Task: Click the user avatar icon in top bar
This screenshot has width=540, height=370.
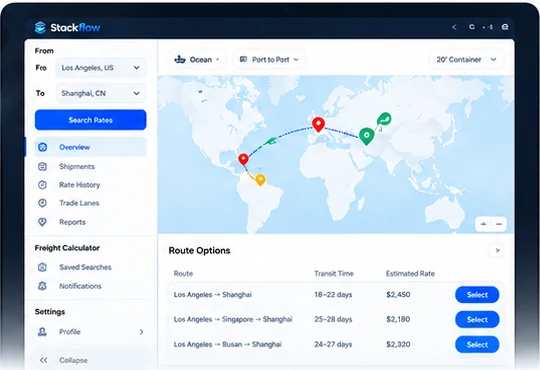Action: coord(505,27)
